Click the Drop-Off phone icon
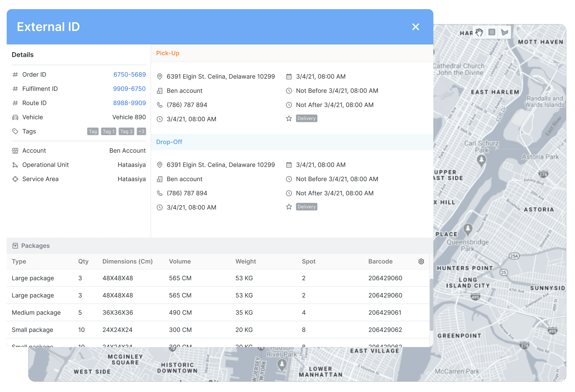 click(x=160, y=193)
